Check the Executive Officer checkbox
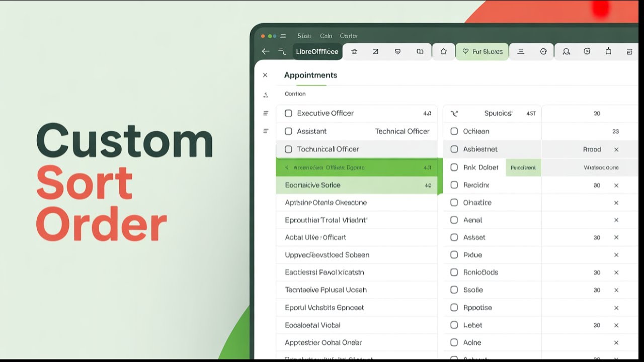 [288, 113]
